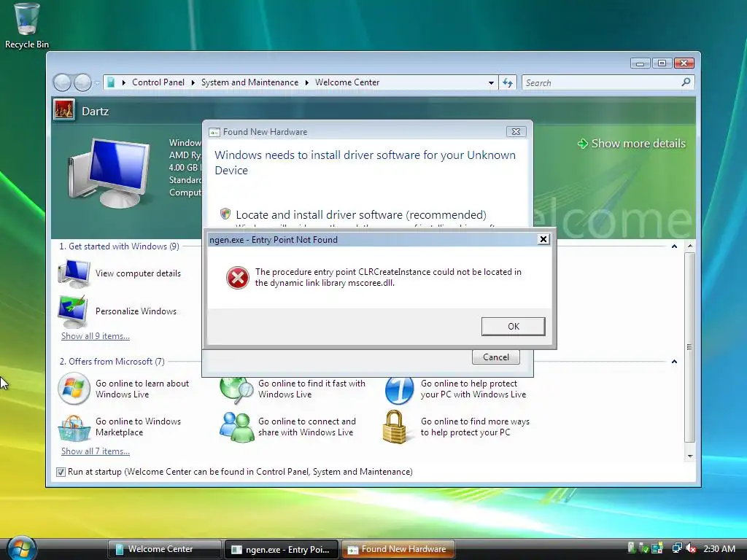Click Go online to learn about Windows Live
This screenshot has height=560, width=747.
[x=142, y=389]
